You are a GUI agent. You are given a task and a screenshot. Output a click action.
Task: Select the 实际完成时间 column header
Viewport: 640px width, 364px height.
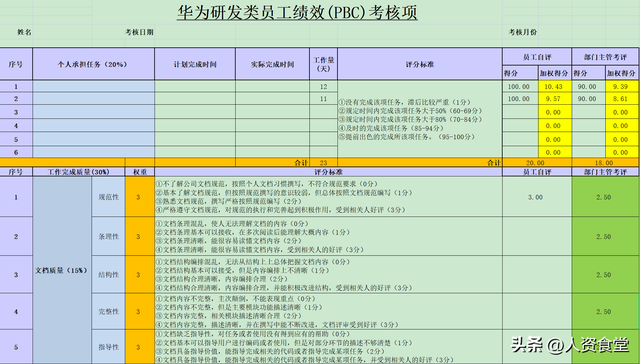coord(272,64)
